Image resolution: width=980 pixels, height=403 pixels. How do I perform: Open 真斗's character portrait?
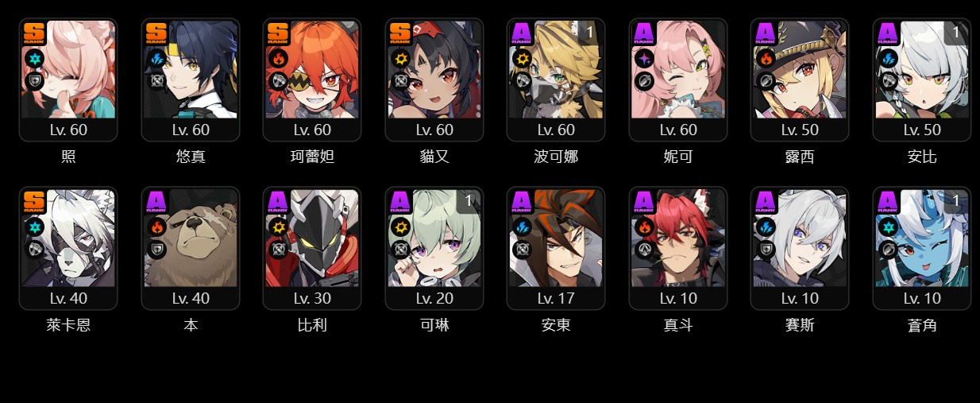(677, 238)
